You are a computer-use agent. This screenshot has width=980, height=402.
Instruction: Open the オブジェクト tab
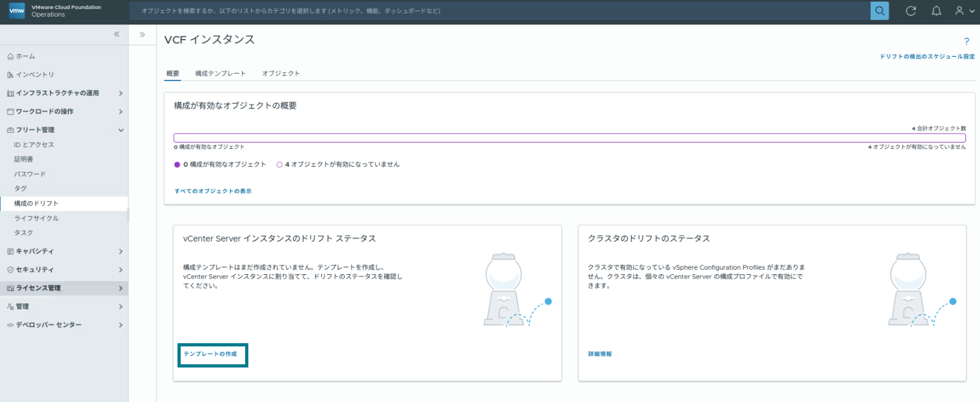[x=280, y=73]
